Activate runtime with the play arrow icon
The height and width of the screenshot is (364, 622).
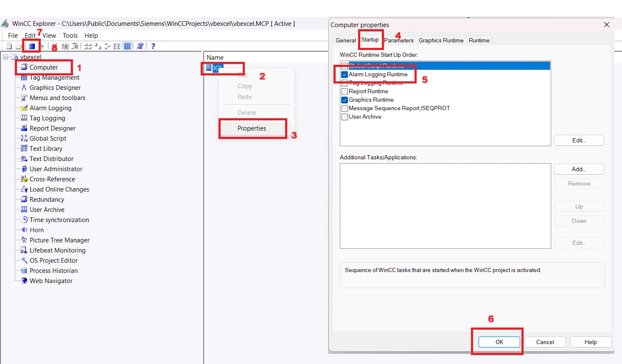42,46
